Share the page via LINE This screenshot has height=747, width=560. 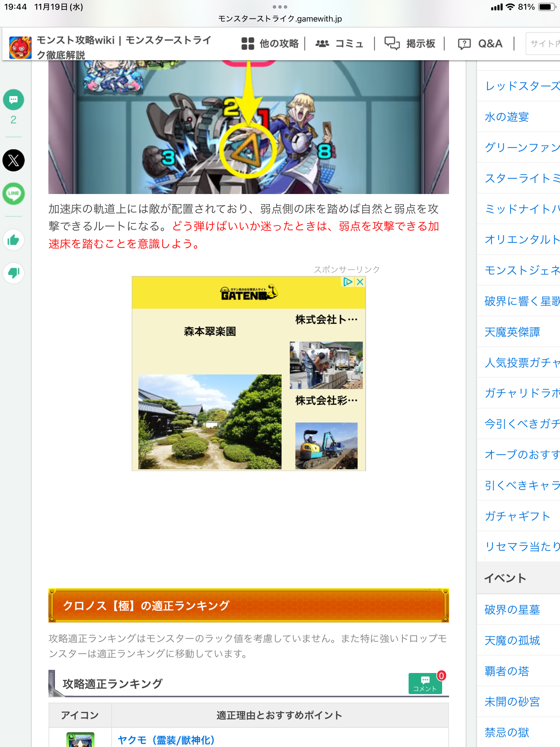(13, 193)
